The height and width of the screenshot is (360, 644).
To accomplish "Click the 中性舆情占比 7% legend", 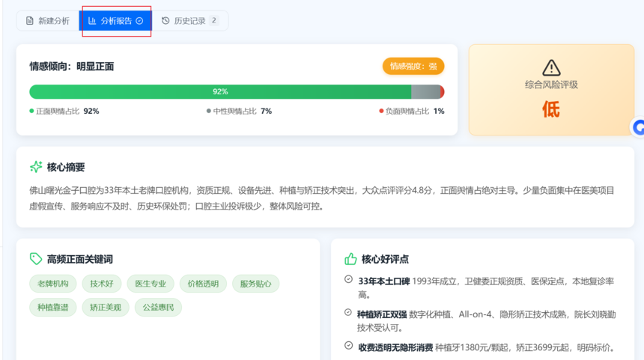I will [239, 112].
